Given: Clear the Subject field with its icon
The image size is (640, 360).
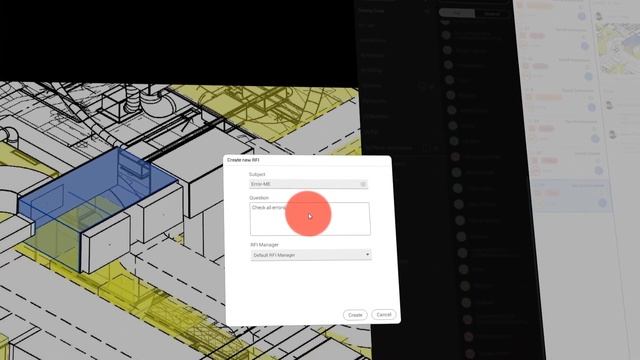Looking at the screenshot, I should pyautogui.click(x=363, y=184).
